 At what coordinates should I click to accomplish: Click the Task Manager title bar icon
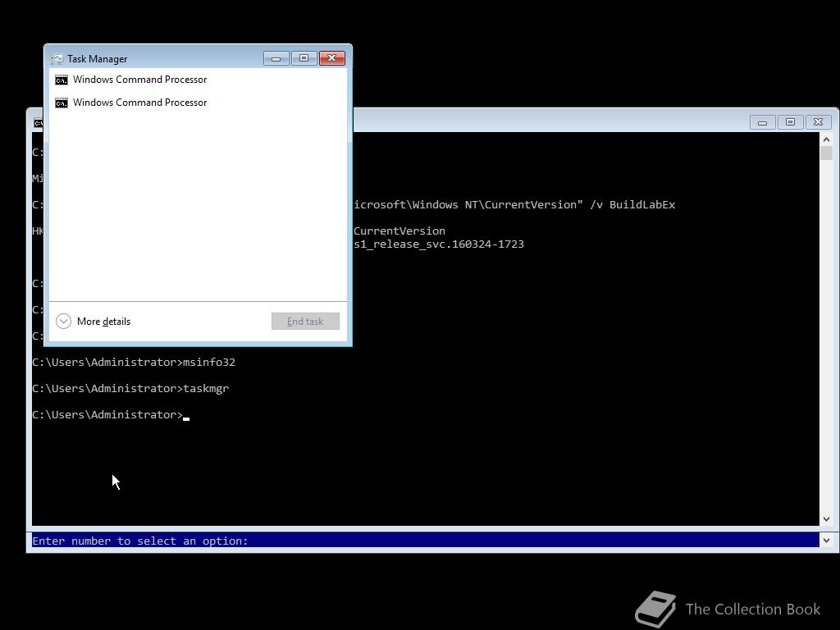point(57,58)
